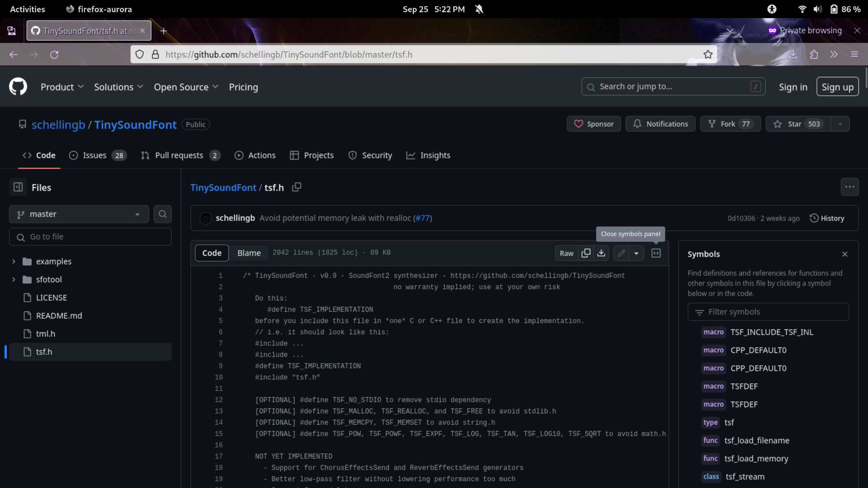Open the three-dots more file actions menu

pos(849,187)
